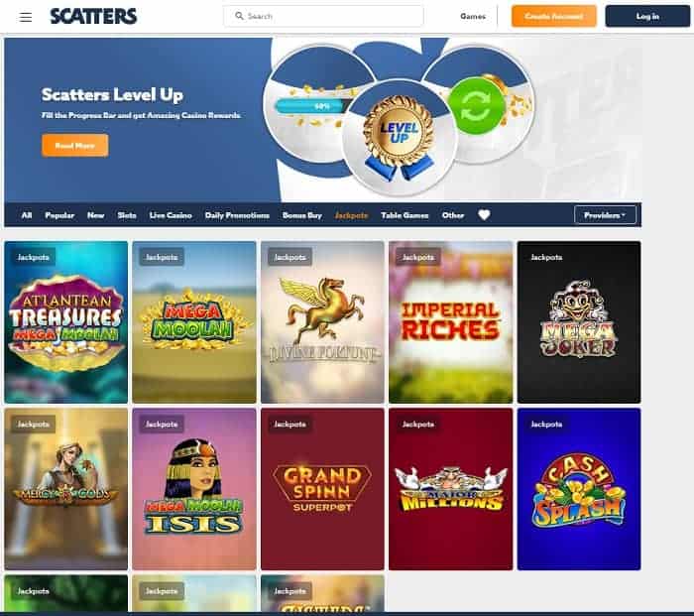Image resolution: width=694 pixels, height=616 pixels.
Task: Click the Create Account button
Action: point(553,17)
